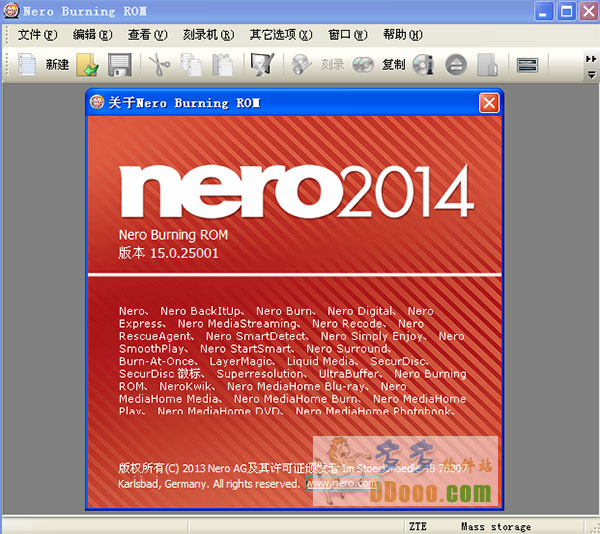Open the toolbar options dropdown arrow
The height and width of the screenshot is (534, 600).
pyautogui.click(x=592, y=74)
